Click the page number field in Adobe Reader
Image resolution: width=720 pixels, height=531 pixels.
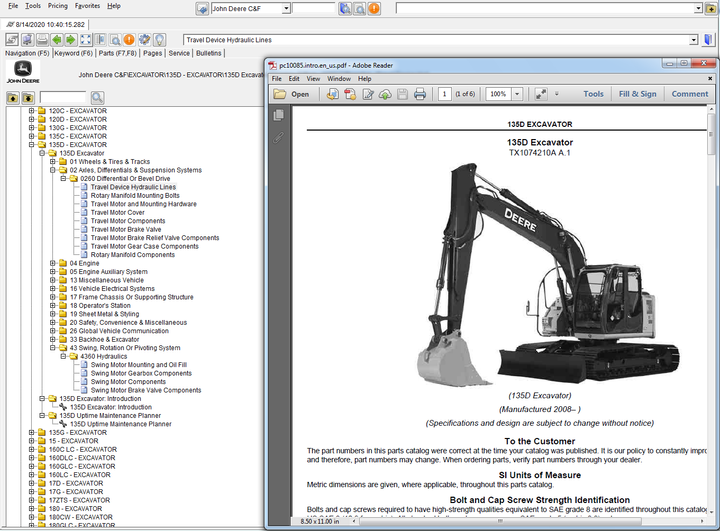click(444, 94)
